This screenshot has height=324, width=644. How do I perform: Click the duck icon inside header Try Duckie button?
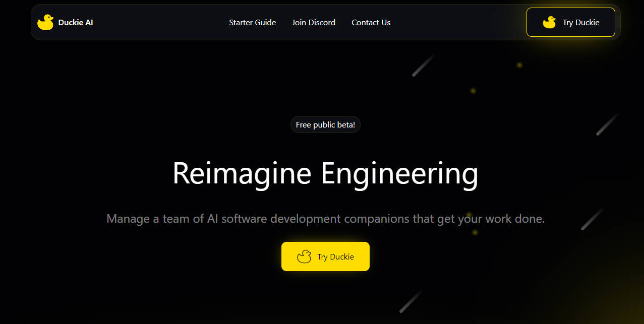(549, 22)
